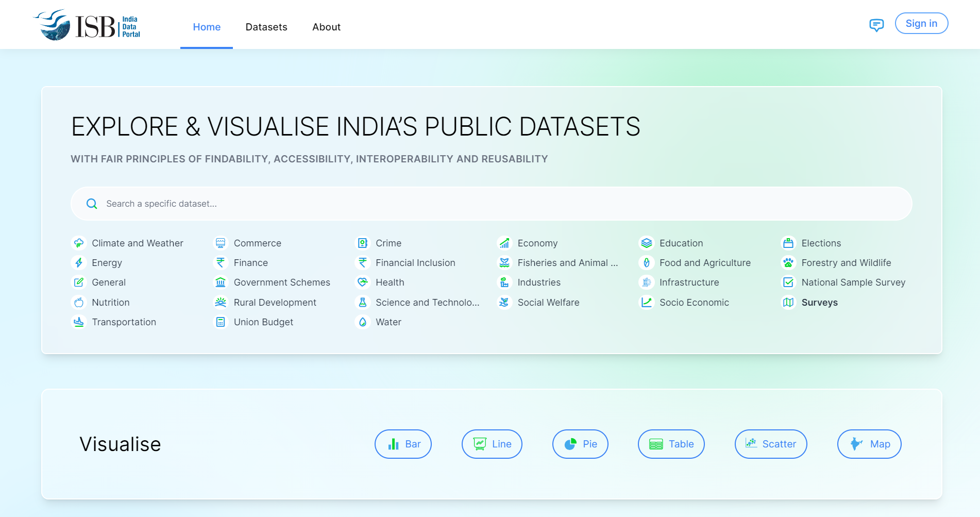Open the Commerce category link
The width and height of the screenshot is (980, 517).
pos(258,243)
